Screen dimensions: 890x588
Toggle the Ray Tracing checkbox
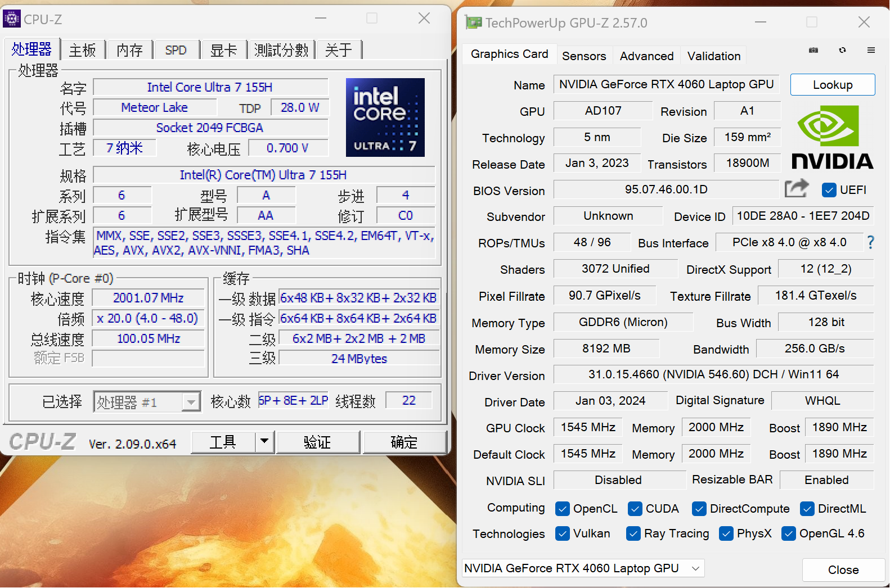[x=633, y=533]
